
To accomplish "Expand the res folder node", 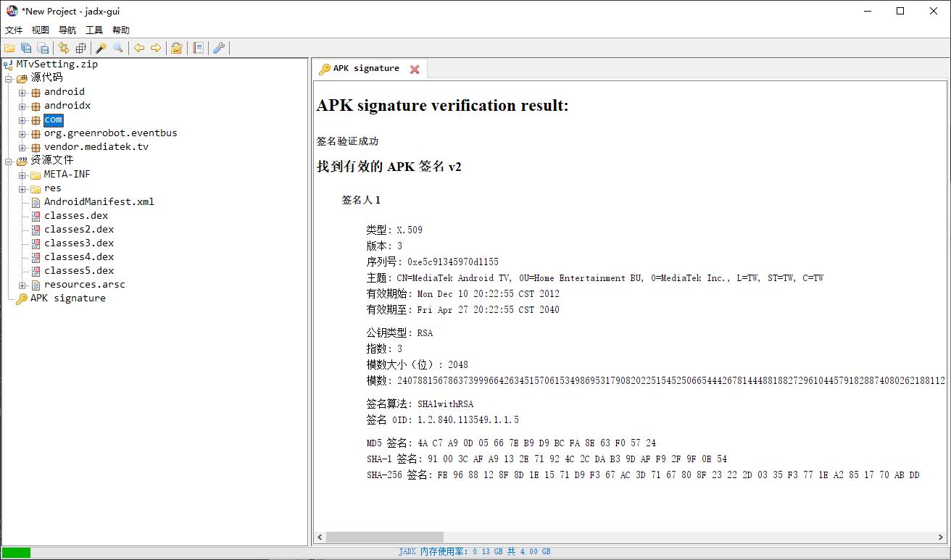I will (22, 188).
